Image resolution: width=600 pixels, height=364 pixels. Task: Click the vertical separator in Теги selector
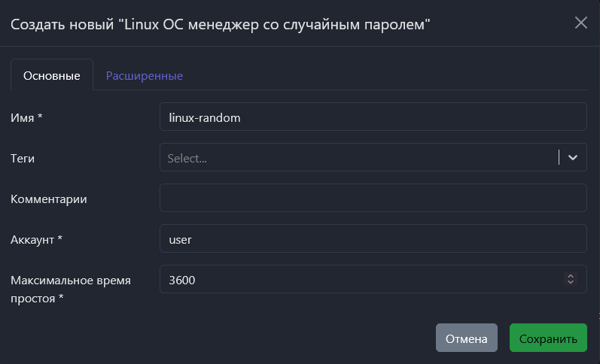pyautogui.click(x=559, y=158)
